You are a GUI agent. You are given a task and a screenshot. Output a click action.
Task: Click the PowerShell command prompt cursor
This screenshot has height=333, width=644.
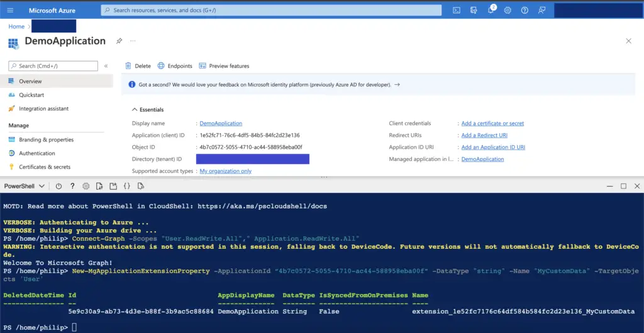(x=74, y=327)
